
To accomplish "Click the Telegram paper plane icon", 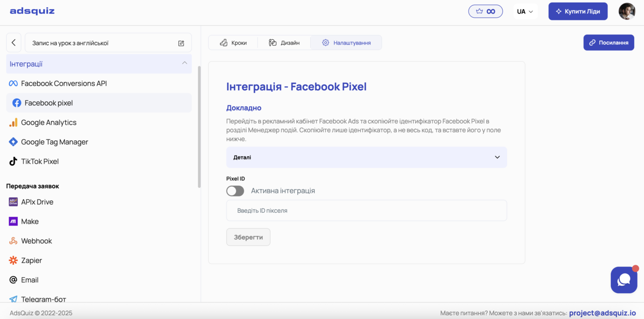I will [13, 299].
